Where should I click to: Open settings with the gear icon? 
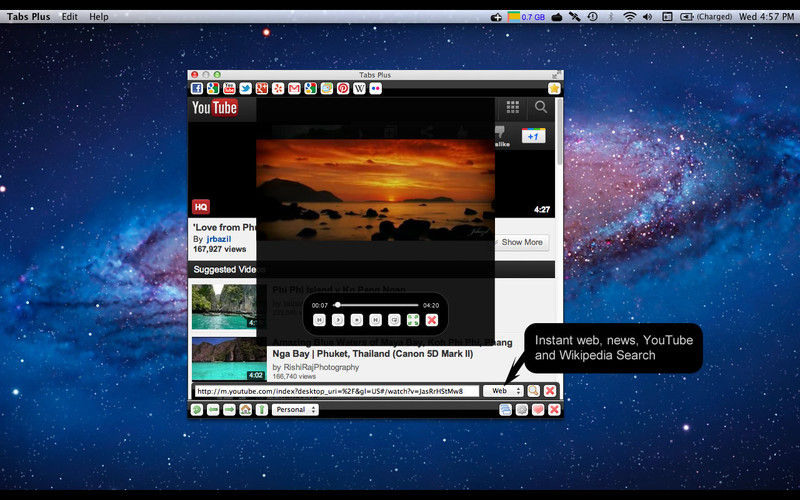pos(522,410)
